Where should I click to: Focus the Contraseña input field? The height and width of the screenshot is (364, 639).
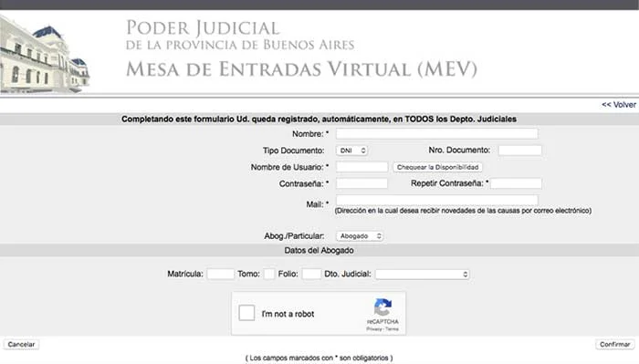pos(361,183)
